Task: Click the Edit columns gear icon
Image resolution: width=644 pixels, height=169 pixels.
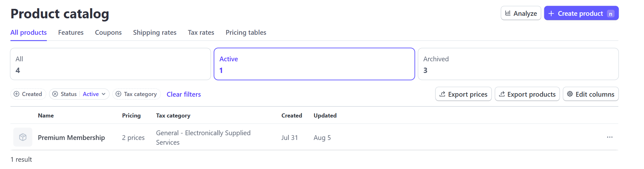Action: (570, 94)
